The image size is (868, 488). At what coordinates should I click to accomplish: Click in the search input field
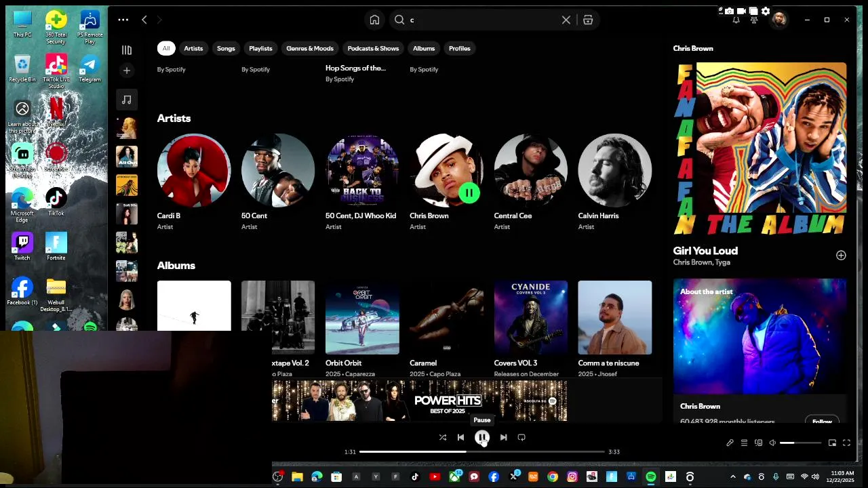(481, 20)
